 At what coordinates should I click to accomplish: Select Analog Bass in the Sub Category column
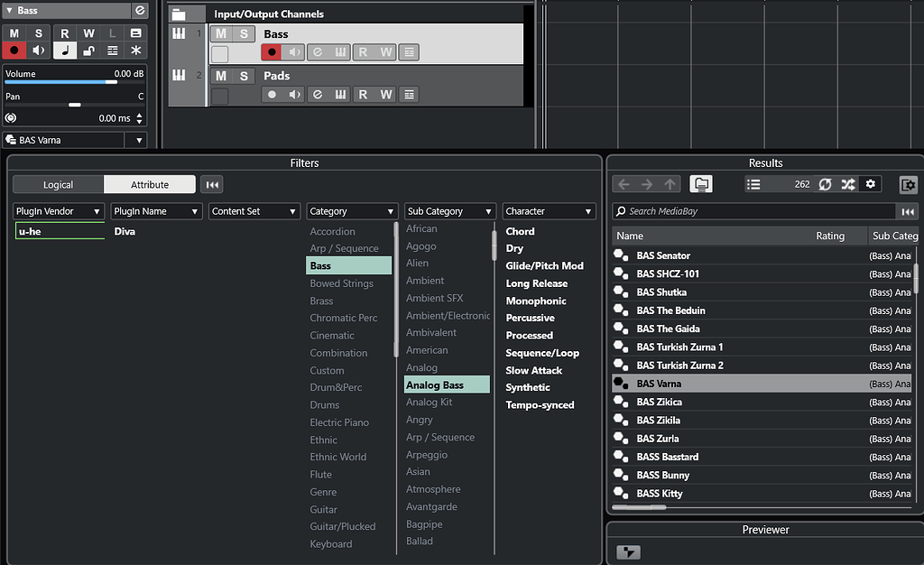446,384
